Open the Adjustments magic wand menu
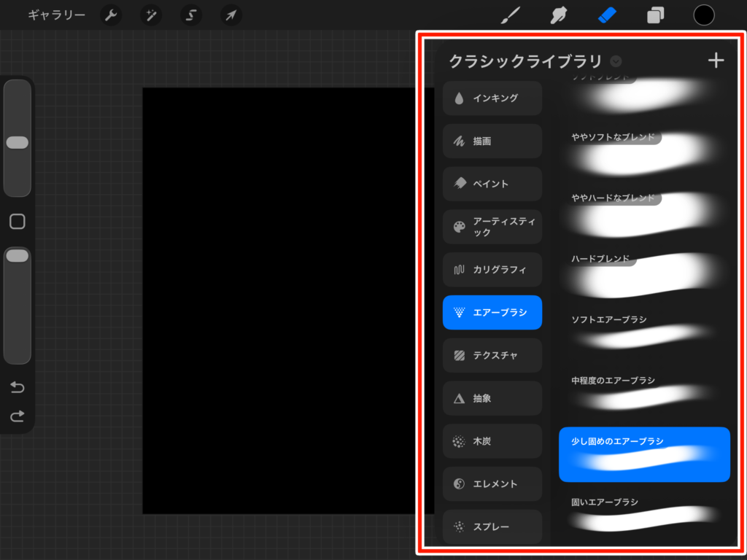Screen dimensions: 747x560 click(x=152, y=15)
